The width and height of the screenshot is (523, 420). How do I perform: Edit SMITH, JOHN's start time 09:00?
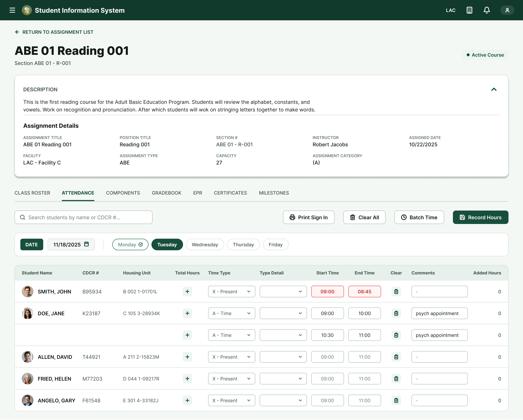tap(327, 291)
